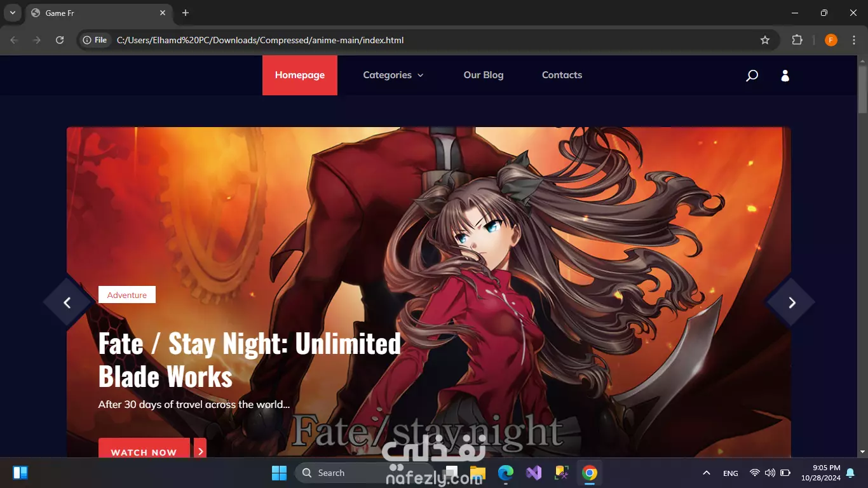This screenshot has width=868, height=488.
Task: Click the browser back arrow
Action: pos(14,40)
